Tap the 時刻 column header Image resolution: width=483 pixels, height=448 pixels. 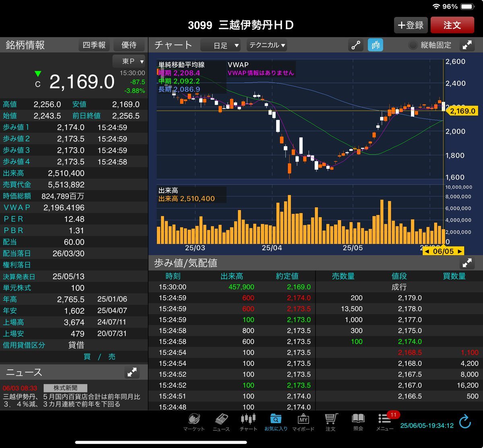173,276
